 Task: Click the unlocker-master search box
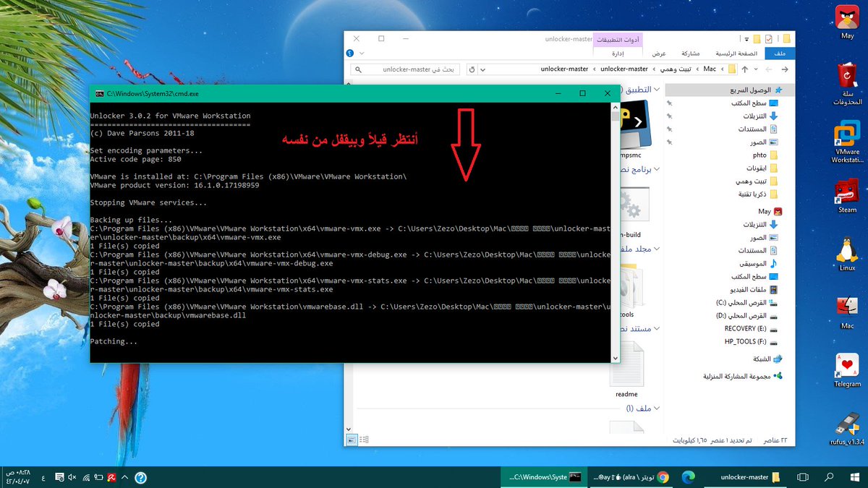tap(405, 69)
